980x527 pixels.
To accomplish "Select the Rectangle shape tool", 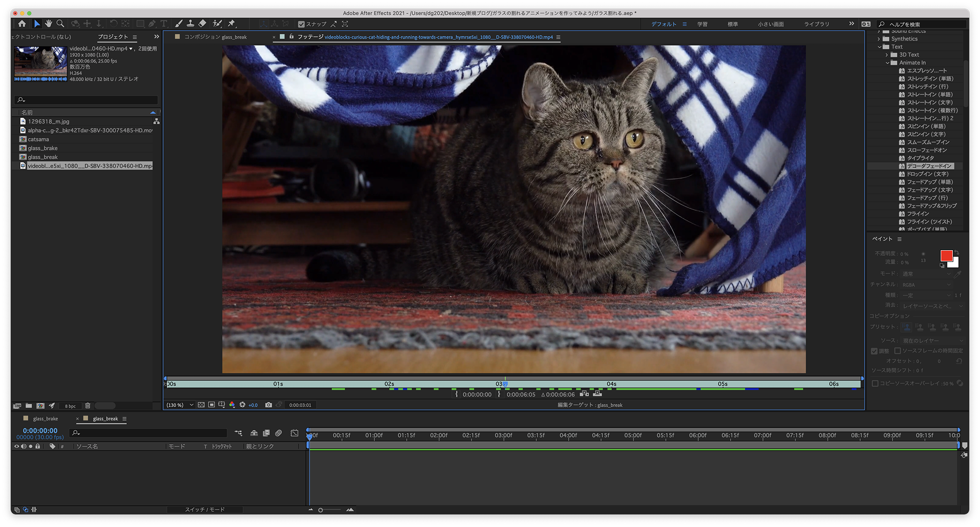I will 140,24.
